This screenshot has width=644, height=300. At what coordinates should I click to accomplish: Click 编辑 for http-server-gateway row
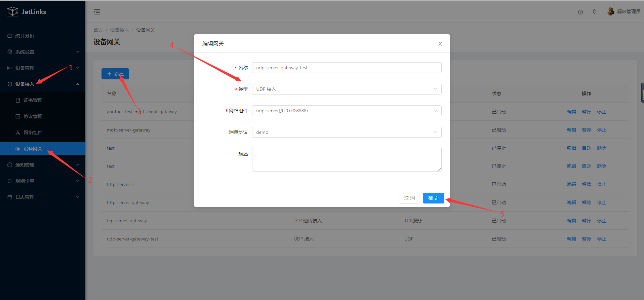coord(571,202)
